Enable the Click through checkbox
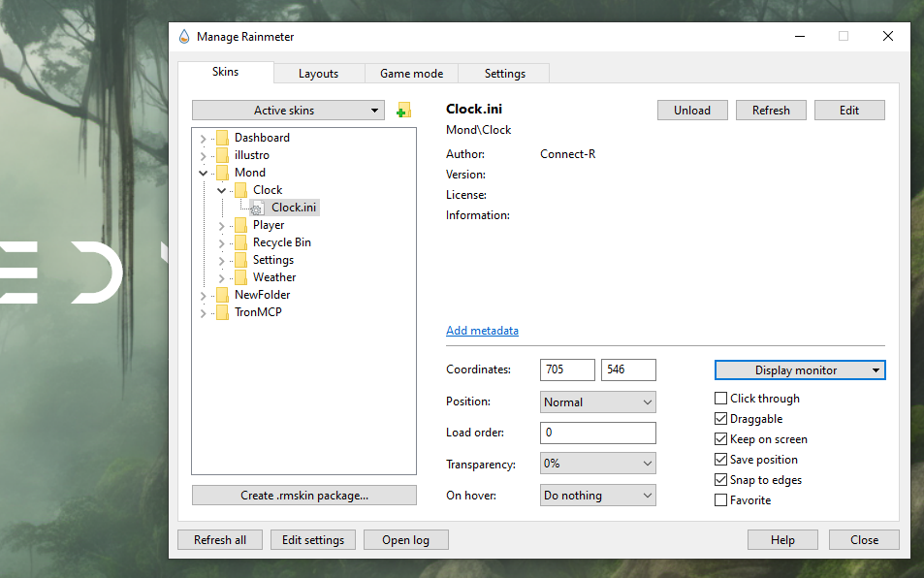This screenshot has height=578, width=924. (720, 399)
